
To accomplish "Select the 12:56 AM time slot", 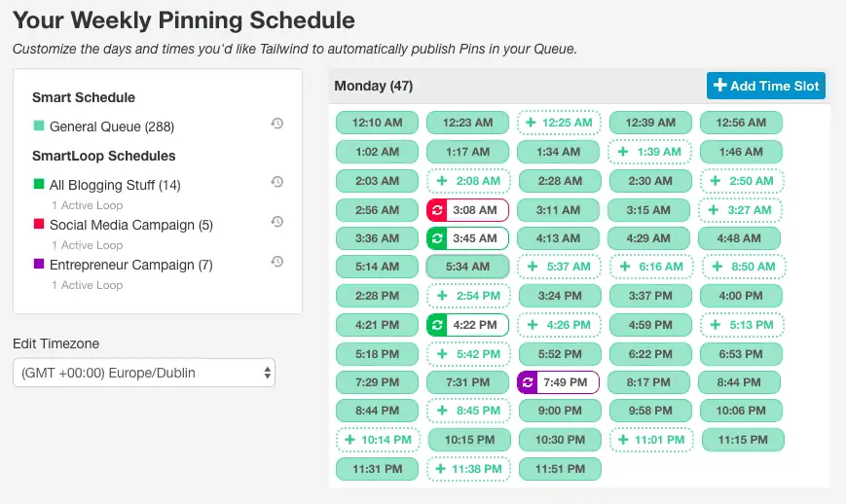I will click(x=741, y=123).
